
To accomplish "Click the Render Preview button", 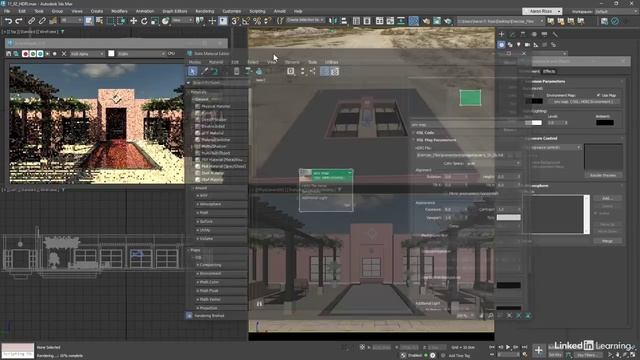I will click(x=603, y=176).
